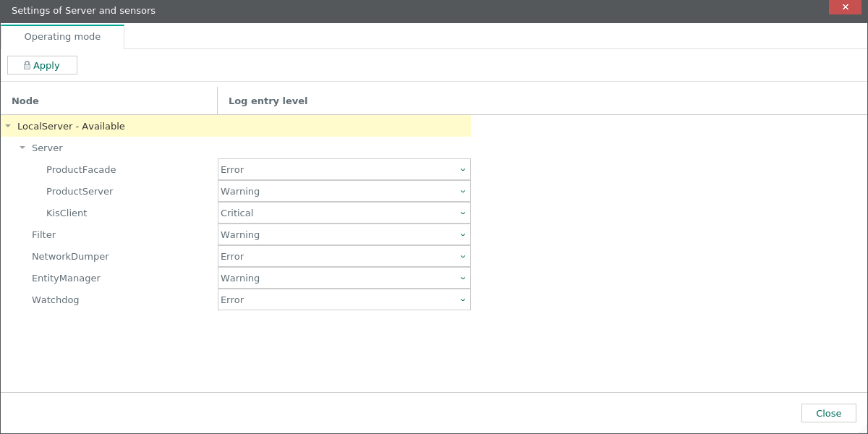Image resolution: width=868 pixels, height=434 pixels.
Task: Click the chevron on KisClient dropdown
Action: 462,213
